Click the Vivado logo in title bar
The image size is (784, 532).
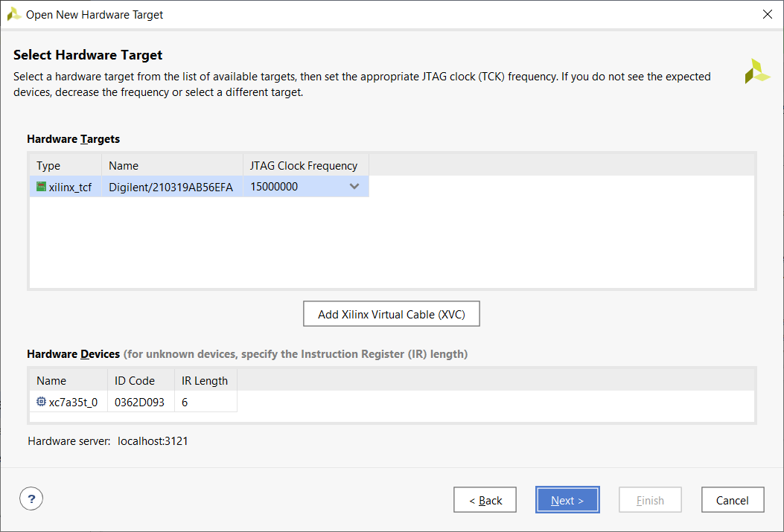(13, 14)
